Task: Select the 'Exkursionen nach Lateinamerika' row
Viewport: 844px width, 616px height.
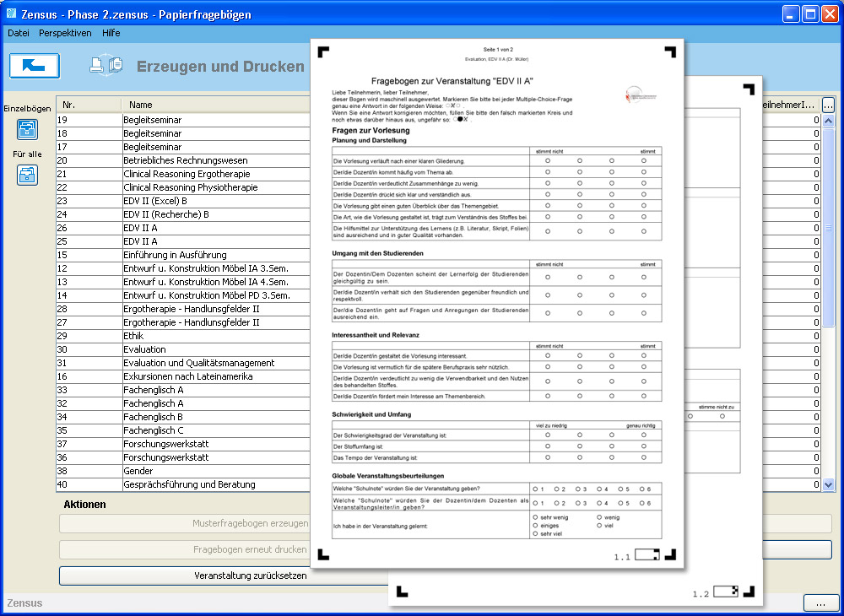Action: 187,376
